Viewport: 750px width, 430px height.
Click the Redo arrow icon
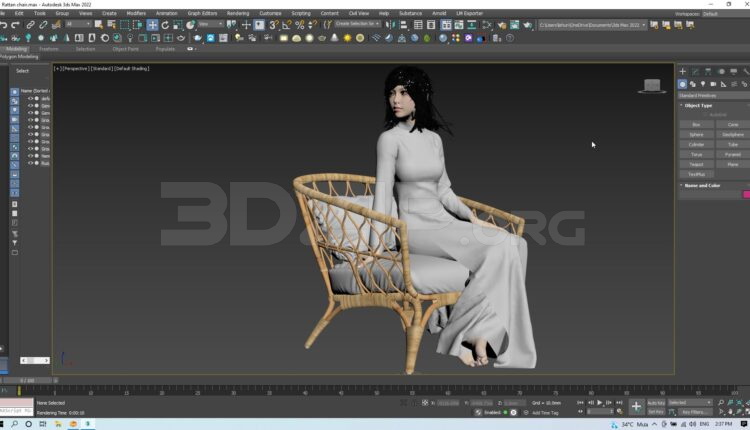tap(16, 25)
